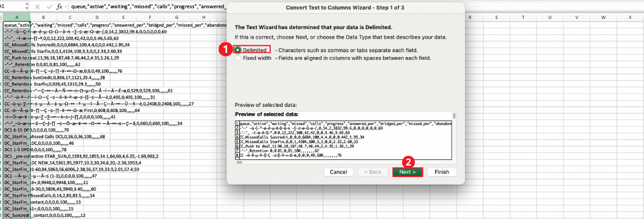The width and height of the screenshot is (644, 219).
Task: Select column S header
Action: pyautogui.click(x=497, y=17)
